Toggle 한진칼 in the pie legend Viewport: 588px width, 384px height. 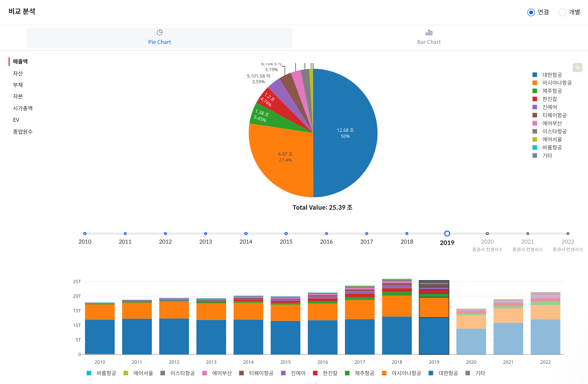point(545,99)
